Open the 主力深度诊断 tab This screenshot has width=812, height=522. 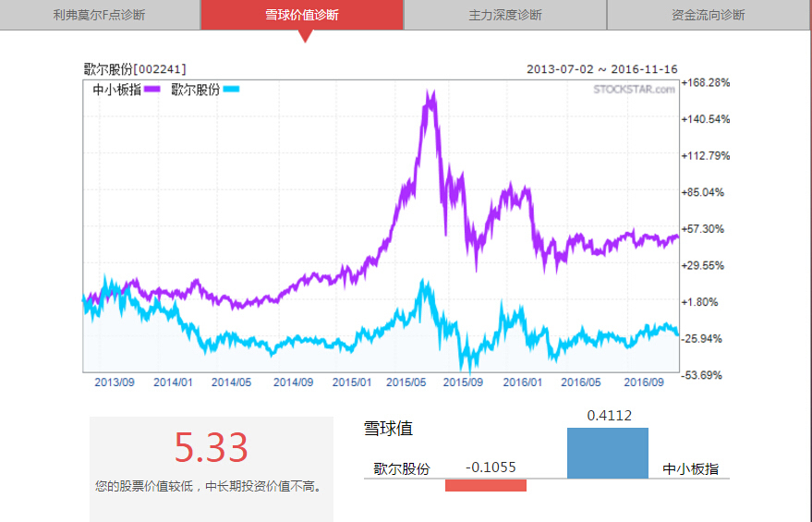505,15
